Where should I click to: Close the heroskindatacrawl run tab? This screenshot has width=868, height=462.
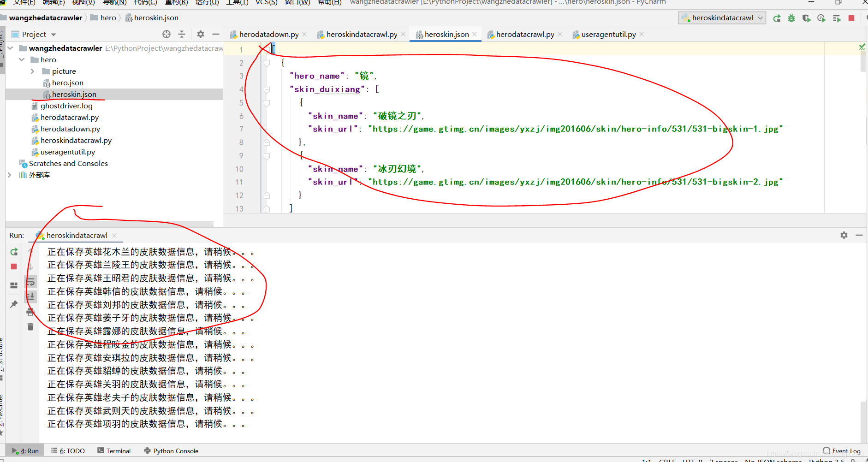[x=114, y=235]
